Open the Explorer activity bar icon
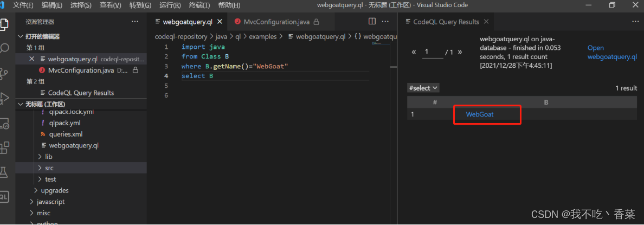This screenshot has width=644, height=225. 4,24
